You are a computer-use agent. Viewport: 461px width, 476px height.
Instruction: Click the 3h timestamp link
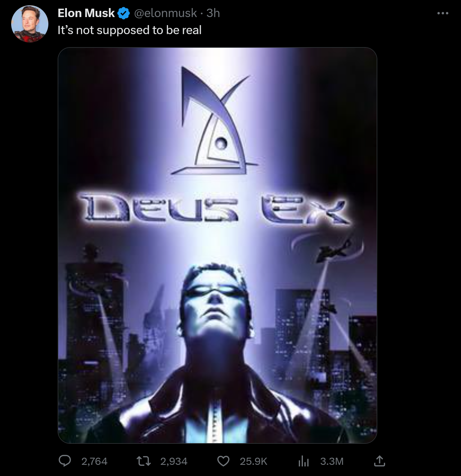pyautogui.click(x=213, y=13)
